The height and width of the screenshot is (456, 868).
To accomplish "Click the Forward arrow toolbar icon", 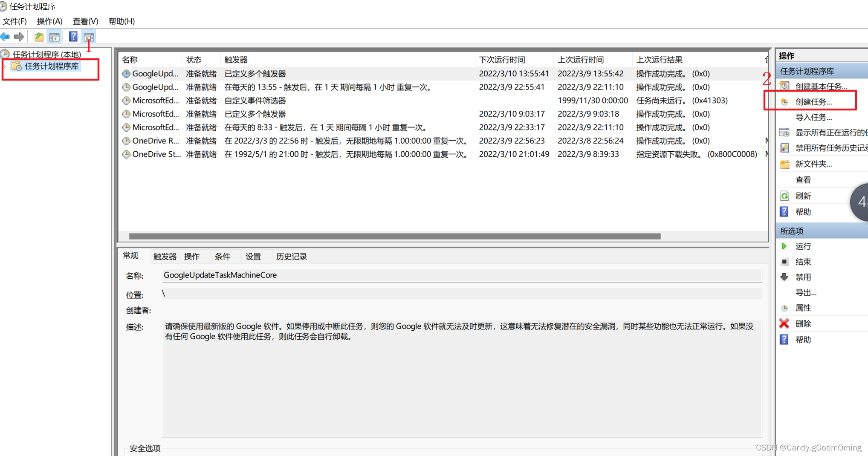I will coord(19,37).
